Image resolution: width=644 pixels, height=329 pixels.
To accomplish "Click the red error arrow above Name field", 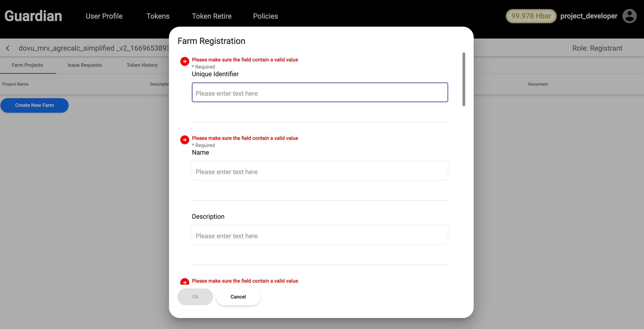I will [x=184, y=140].
